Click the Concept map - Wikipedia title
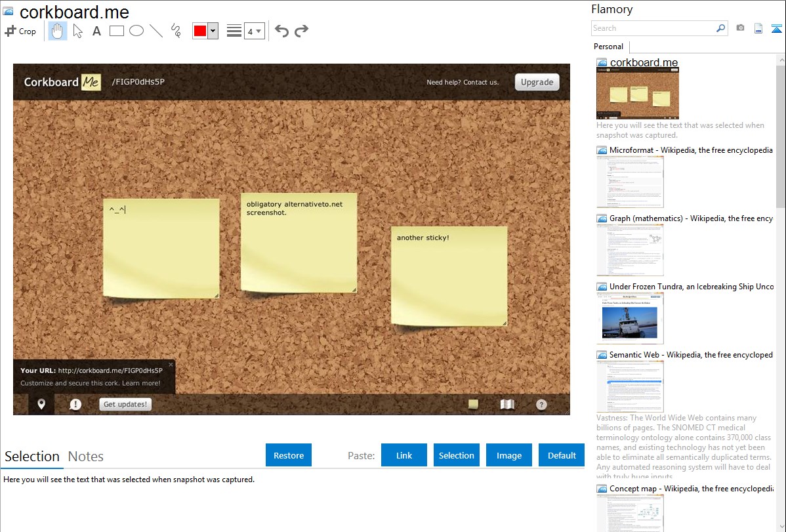Image resolution: width=786 pixels, height=532 pixels. coord(692,488)
